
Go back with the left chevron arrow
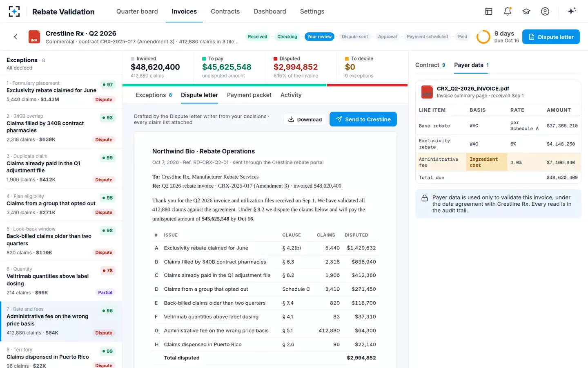(x=16, y=37)
